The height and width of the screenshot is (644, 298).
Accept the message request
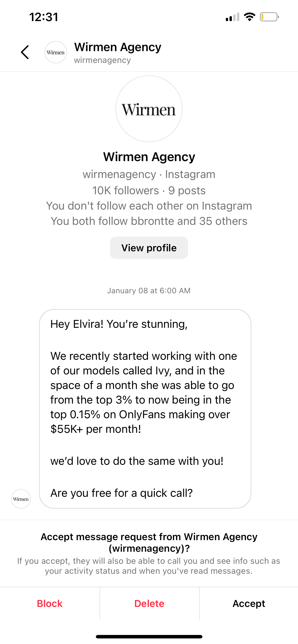point(249,603)
